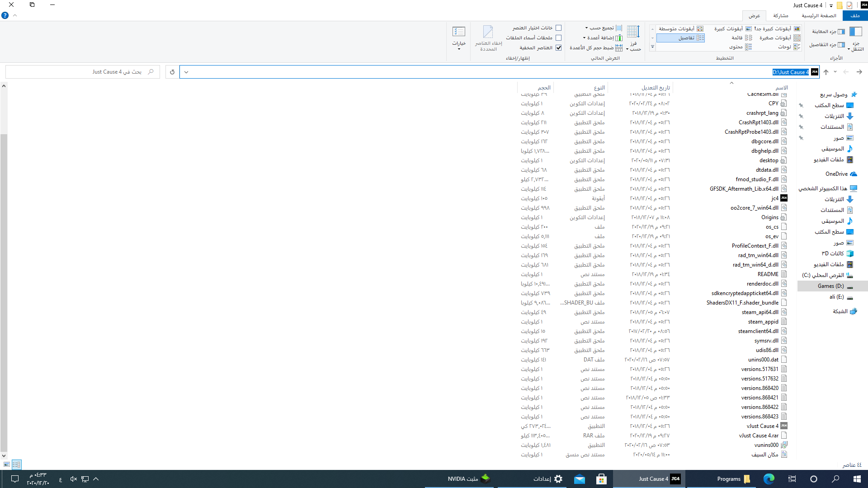
Task: Enable خانات اختيار العنصر item check boxes
Action: point(558,28)
